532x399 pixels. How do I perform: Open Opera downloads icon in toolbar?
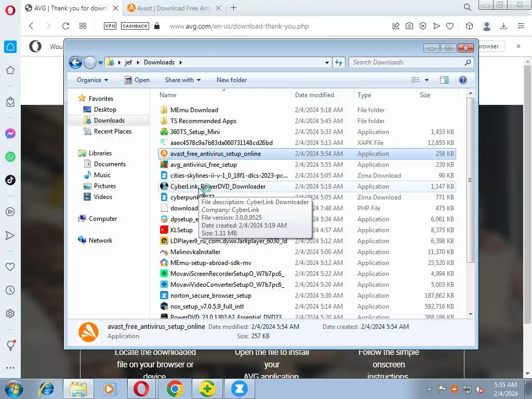click(x=504, y=26)
